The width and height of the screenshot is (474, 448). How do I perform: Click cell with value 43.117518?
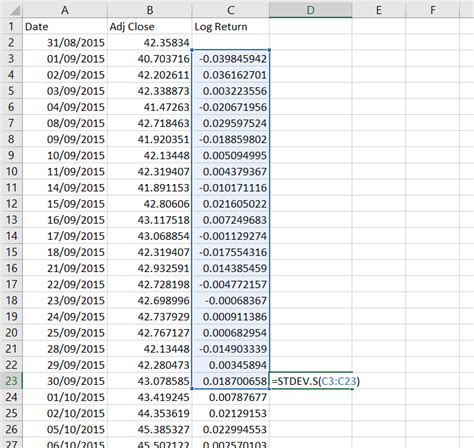click(150, 220)
